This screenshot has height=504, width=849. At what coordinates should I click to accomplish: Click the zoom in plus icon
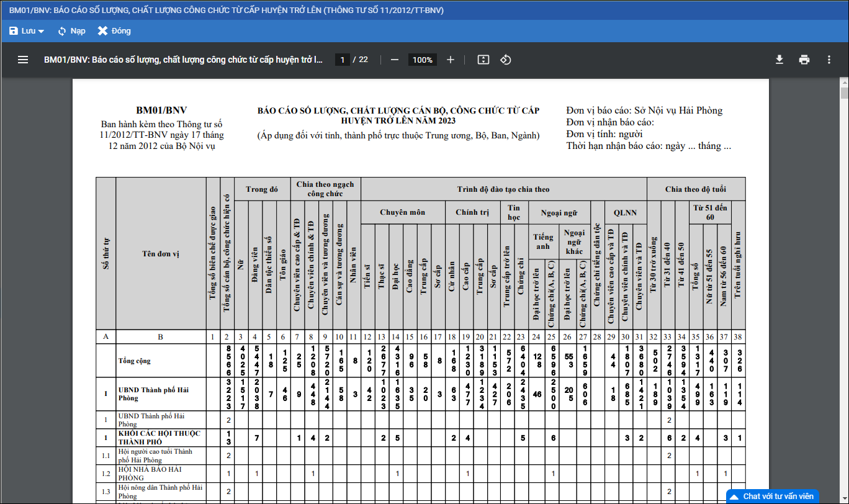[451, 60]
